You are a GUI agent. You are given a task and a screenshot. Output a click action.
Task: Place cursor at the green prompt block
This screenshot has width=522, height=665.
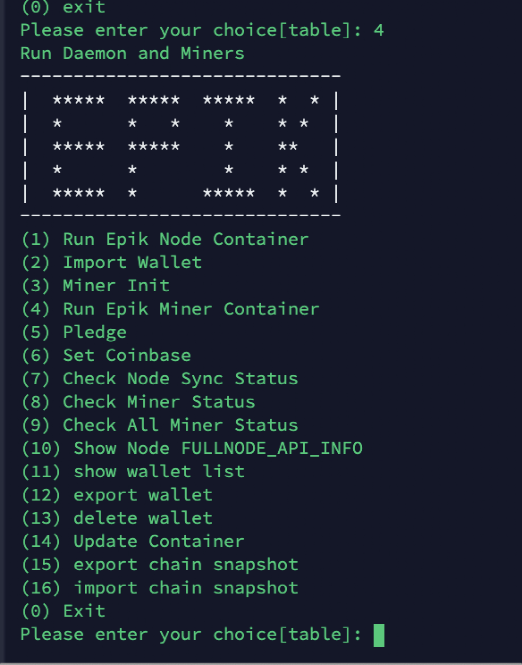pyautogui.click(x=379, y=635)
